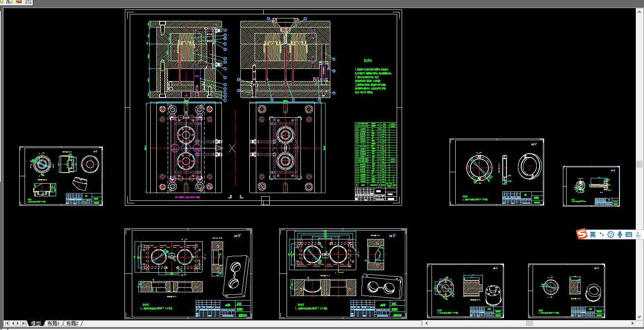This screenshot has width=644, height=330.
Task: Click the vertical scrollbar thumb
Action: pos(639,164)
